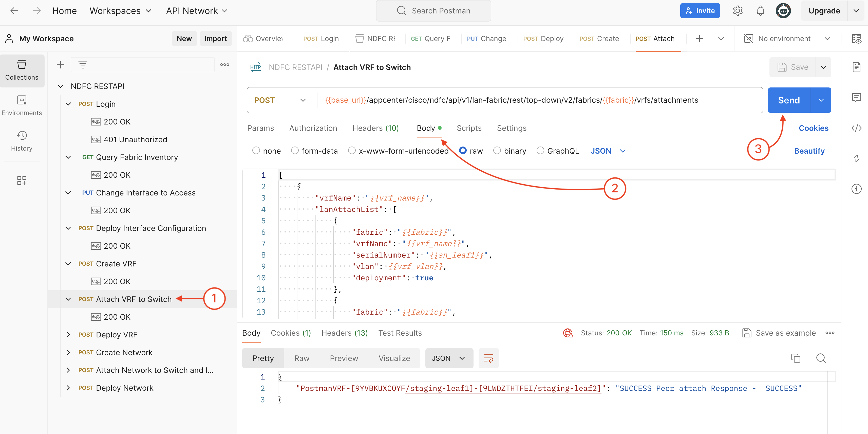Click the plus icon to open new tab
Viewport: 868px width, 434px height.
click(700, 39)
